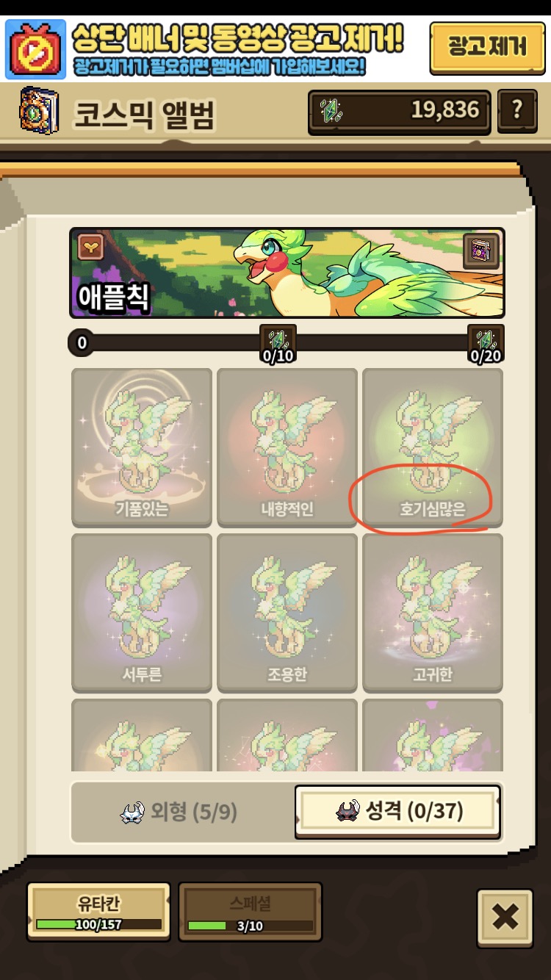
Task: Select the 조용한 personality card
Action: coord(287,613)
